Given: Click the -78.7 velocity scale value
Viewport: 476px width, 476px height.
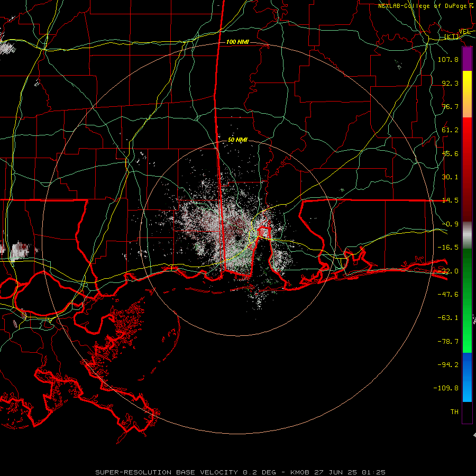Looking at the screenshot, I should click(448, 342).
